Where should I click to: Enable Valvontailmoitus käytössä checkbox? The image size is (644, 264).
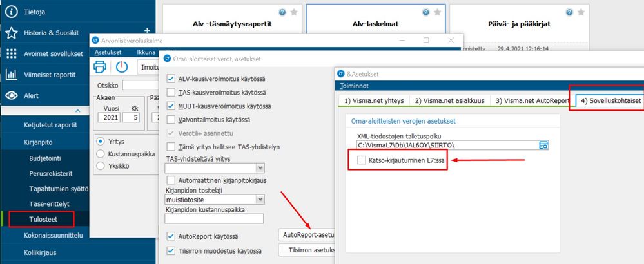click(x=171, y=120)
